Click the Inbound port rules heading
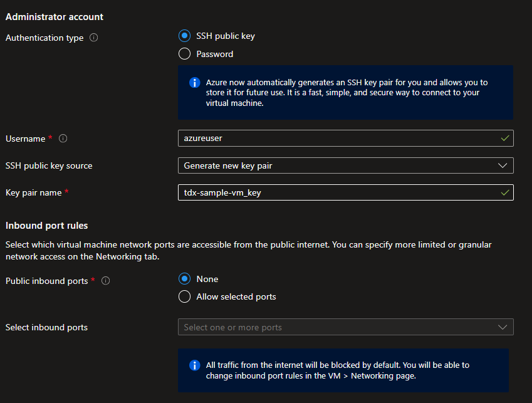This screenshot has height=403, width=532. 46,225
